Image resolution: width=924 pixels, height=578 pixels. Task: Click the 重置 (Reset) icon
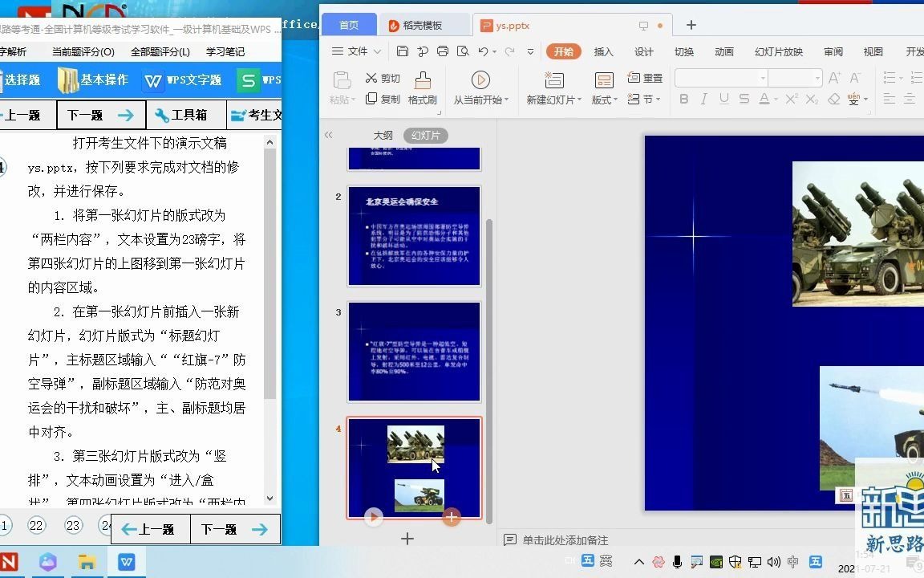tap(652, 78)
